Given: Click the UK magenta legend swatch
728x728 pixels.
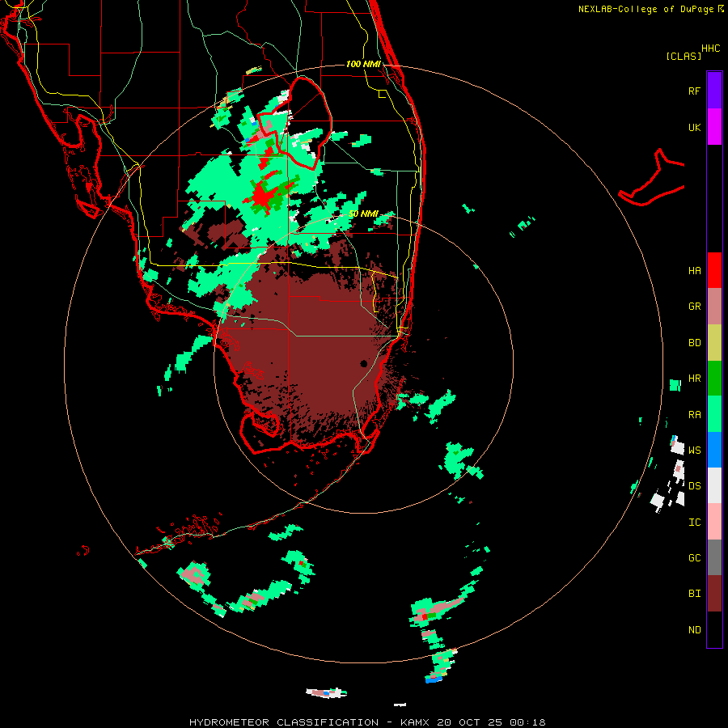Looking at the screenshot, I should [x=714, y=127].
